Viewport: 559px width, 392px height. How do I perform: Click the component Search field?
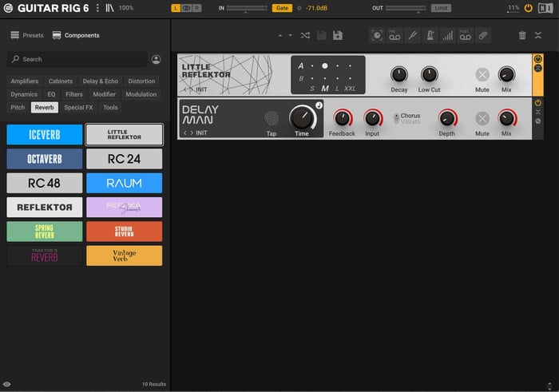[77, 59]
